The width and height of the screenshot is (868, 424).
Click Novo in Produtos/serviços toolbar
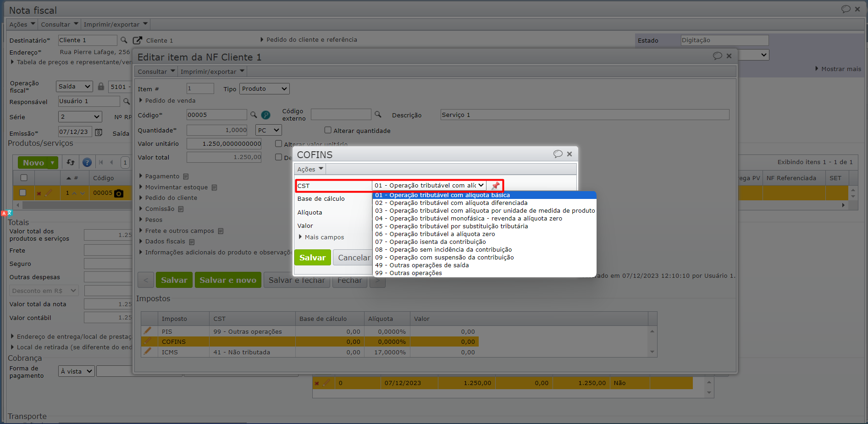click(x=33, y=163)
